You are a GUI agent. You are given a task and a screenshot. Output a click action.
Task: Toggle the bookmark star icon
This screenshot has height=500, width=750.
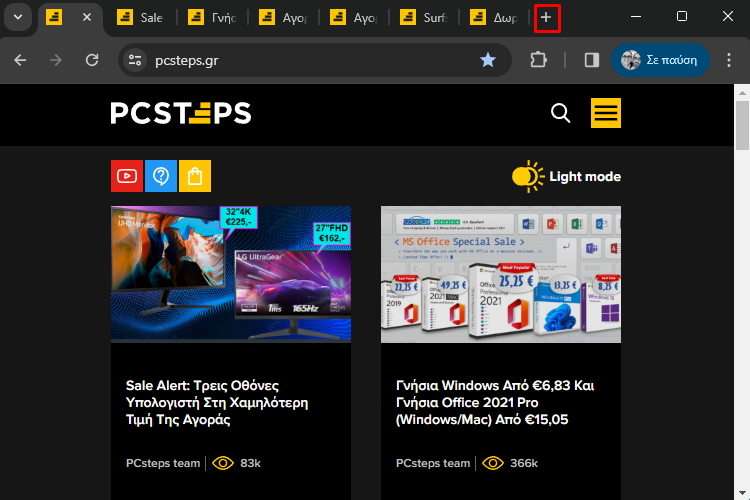[487, 60]
